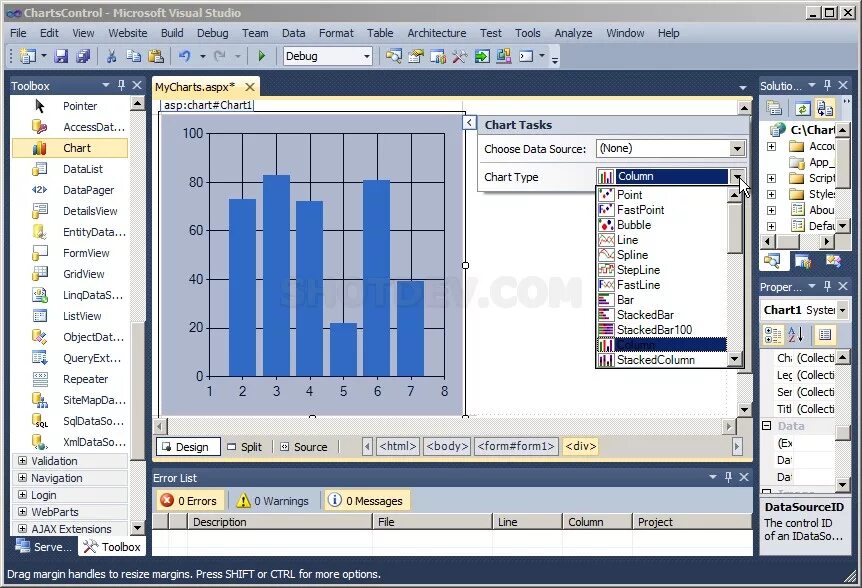This screenshot has height=588, width=862.
Task: Open the Choose Data Source dropdown
Action: [x=737, y=148]
